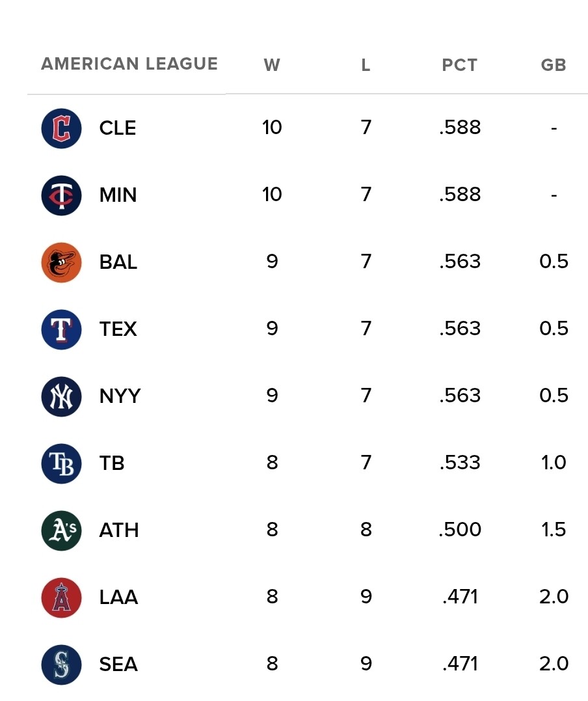Select the TB team name
This screenshot has height=701, width=588.
112,463
